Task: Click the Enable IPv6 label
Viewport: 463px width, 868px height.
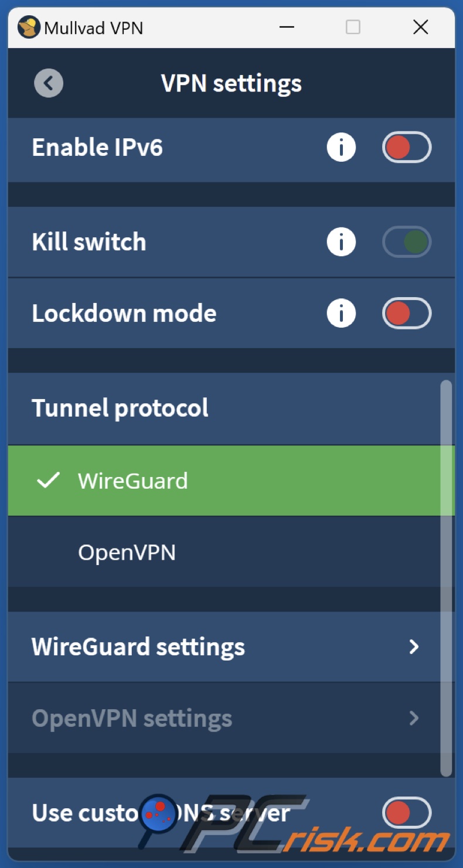Action: (97, 147)
